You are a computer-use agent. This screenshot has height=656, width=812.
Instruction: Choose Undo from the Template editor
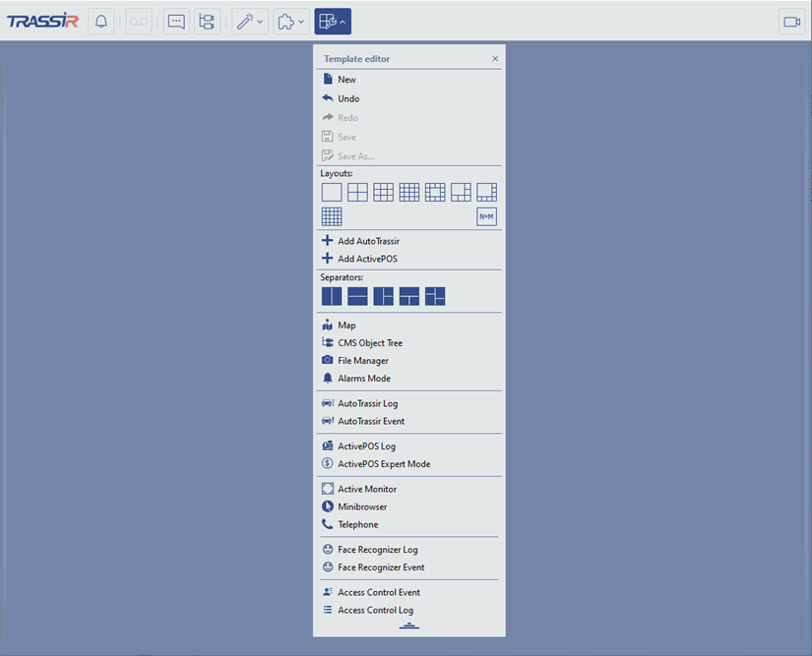point(348,98)
